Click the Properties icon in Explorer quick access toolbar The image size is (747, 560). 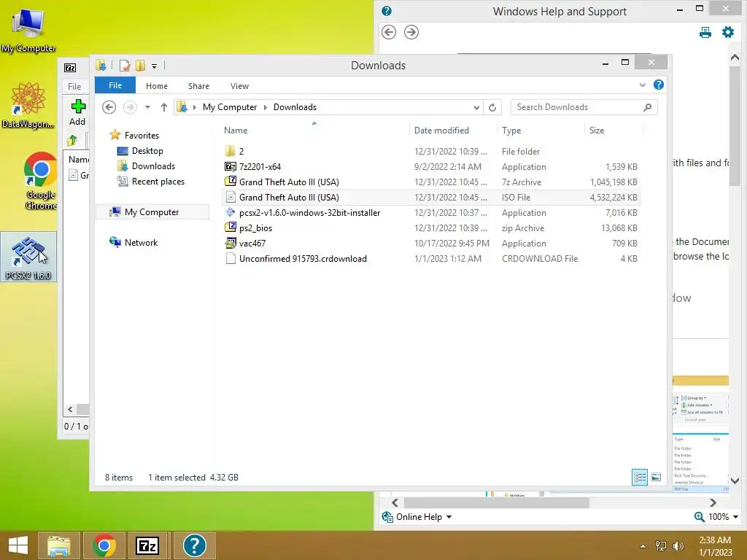(x=125, y=66)
